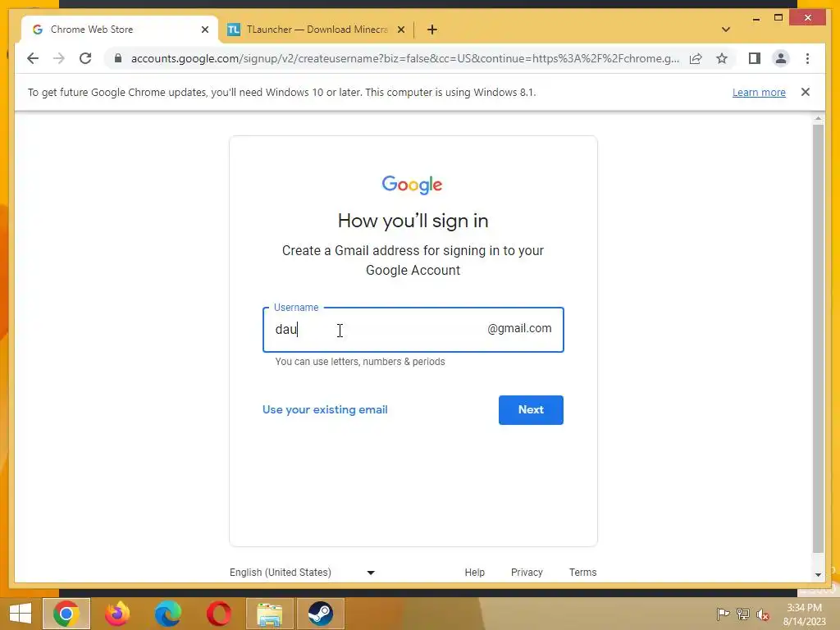Open the Windows Start button

21,614
